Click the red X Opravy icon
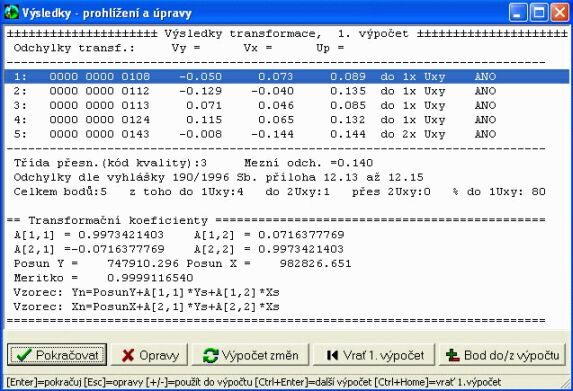The width and height of the screenshot is (573, 391). pos(128,355)
